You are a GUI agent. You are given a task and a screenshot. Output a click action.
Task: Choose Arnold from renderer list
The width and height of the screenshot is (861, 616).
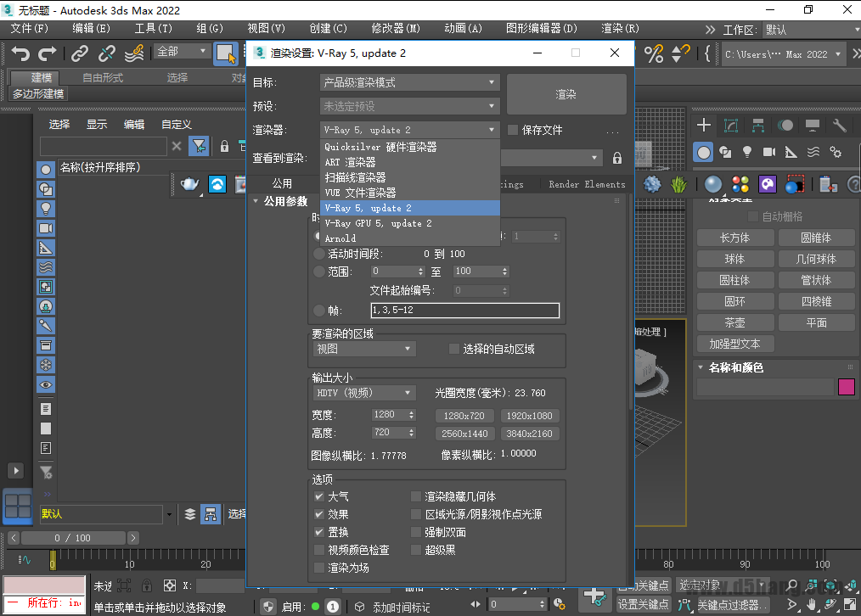pos(409,238)
